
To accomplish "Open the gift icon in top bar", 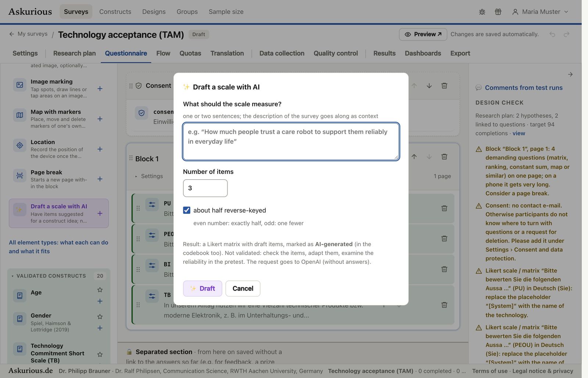I will click(498, 12).
